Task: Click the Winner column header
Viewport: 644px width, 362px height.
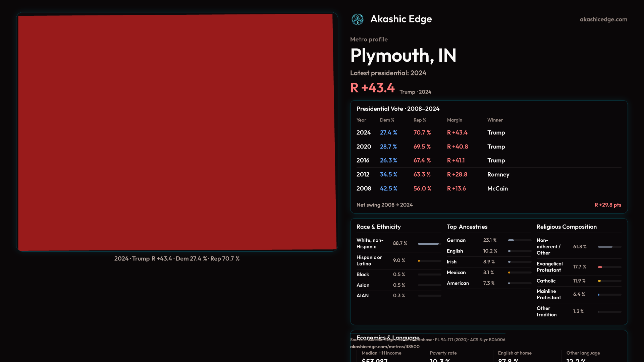Action: click(x=495, y=120)
